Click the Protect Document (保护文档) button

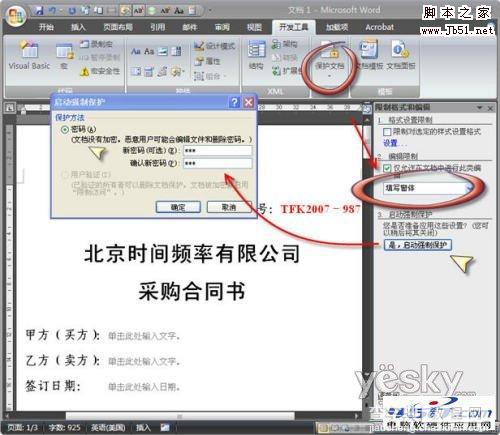point(329,60)
